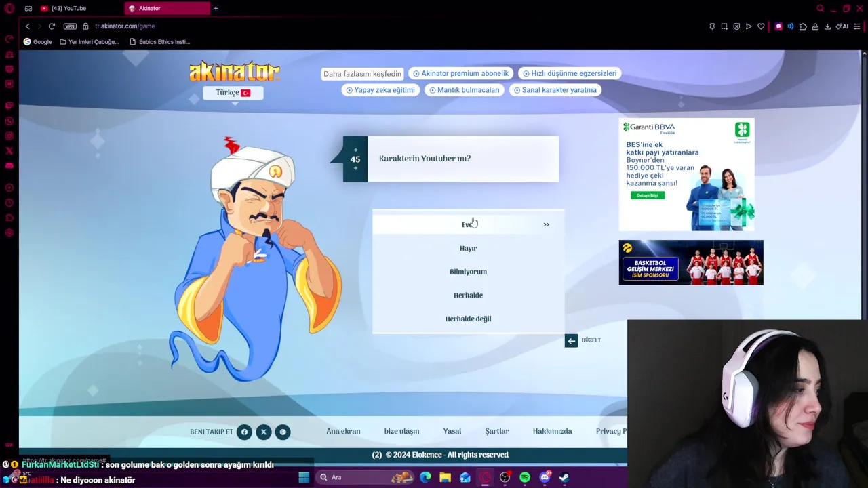
Task: Open sidebar settings gear icon
Action: coord(9,232)
